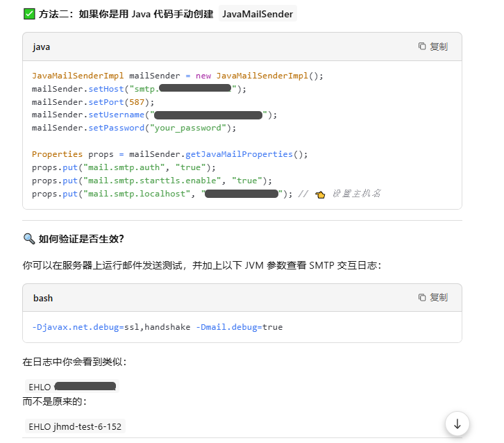This screenshot has width=504, height=443.
Task: Click the getJavaMailProperties() line
Action: [x=169, y=154]
